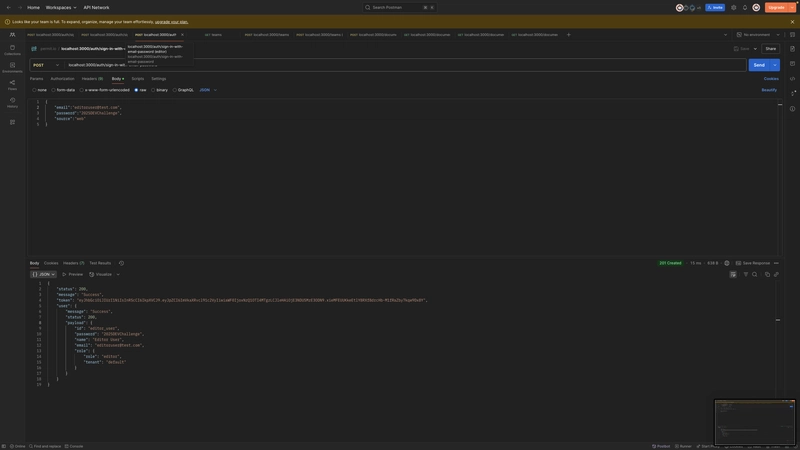Click the request URL input field
This screenshot has height=450, width=800.
click(x=406, y=65)
